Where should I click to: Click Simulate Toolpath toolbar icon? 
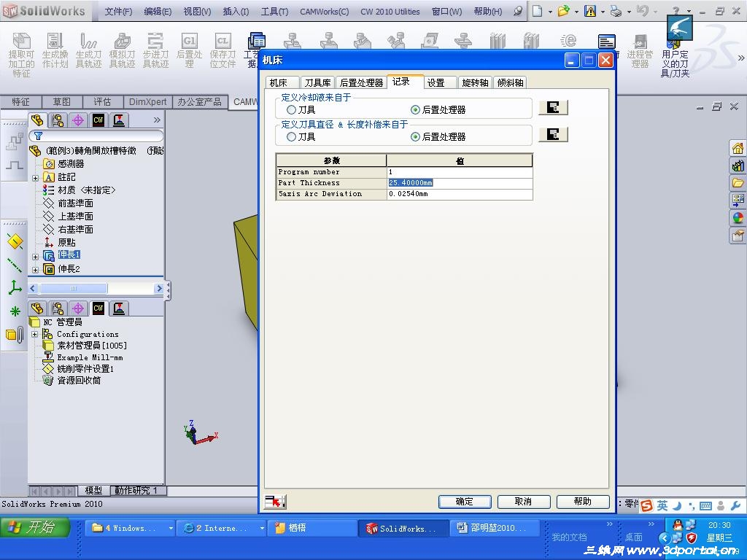point(122,42)
